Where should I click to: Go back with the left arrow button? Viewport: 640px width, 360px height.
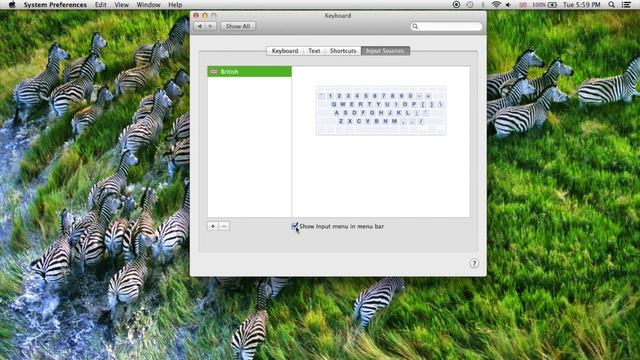point(200,26)
